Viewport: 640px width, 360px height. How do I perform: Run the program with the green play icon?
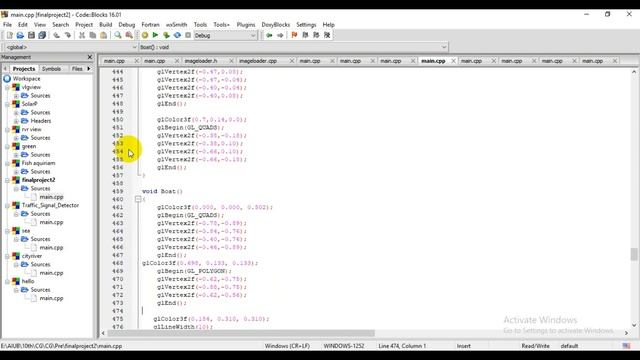coord(156,36)
